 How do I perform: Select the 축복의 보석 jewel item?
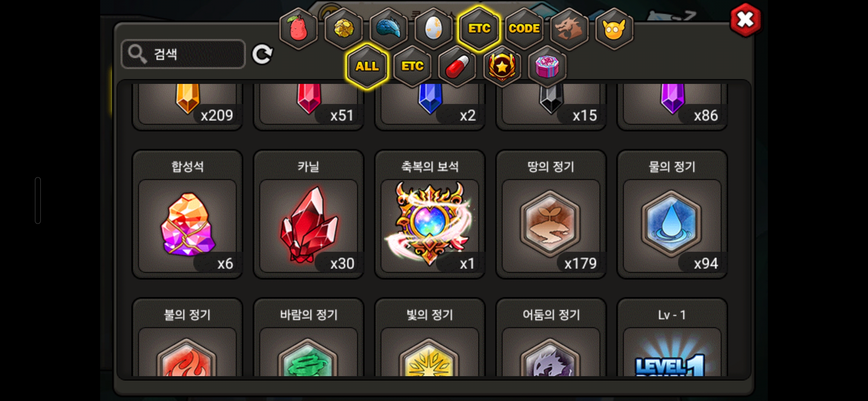coord(430,214)
